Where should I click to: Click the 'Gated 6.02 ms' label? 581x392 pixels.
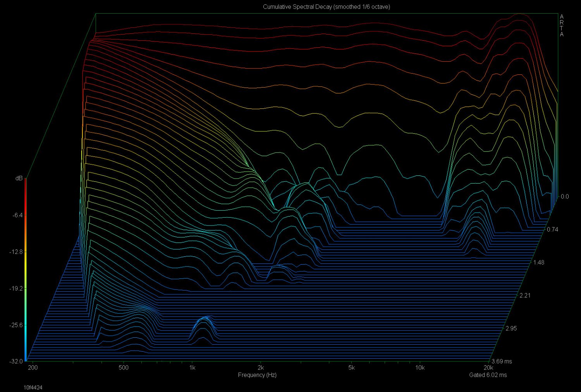tap(488, 375)
